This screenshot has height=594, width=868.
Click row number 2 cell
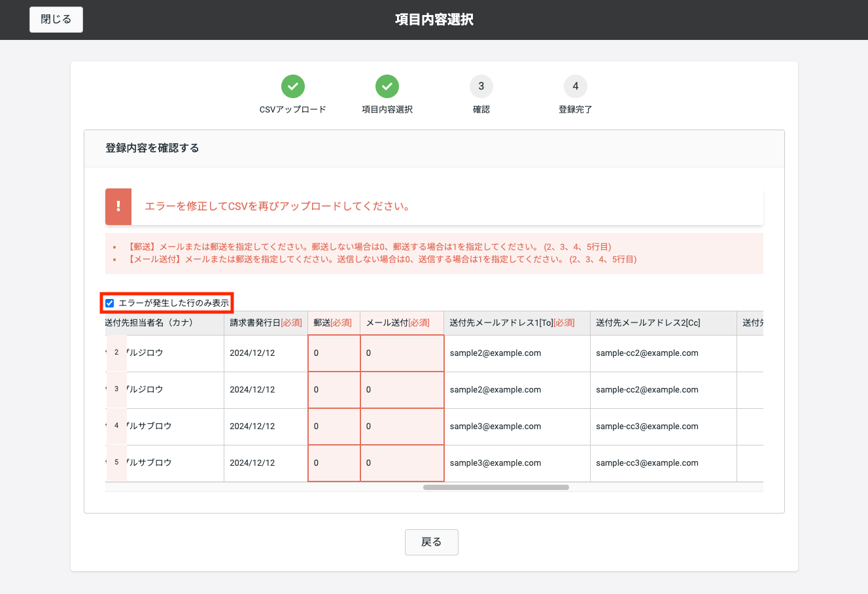[116, 353]
